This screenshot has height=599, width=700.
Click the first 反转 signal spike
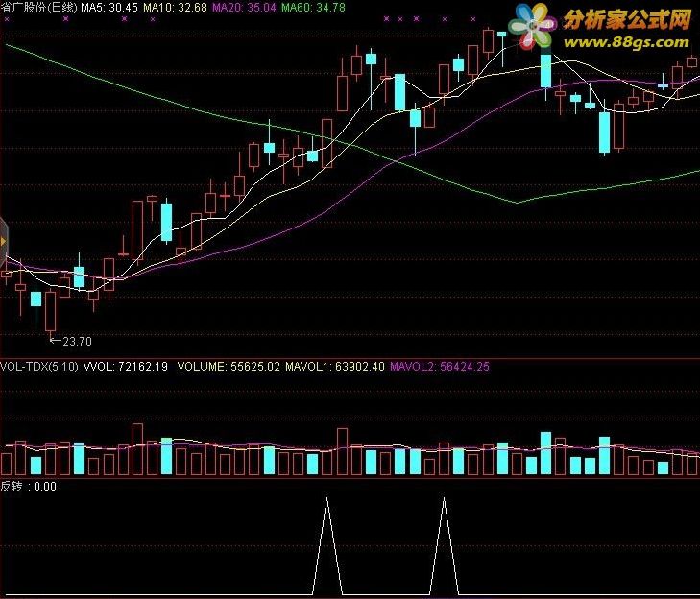[326, 545]
